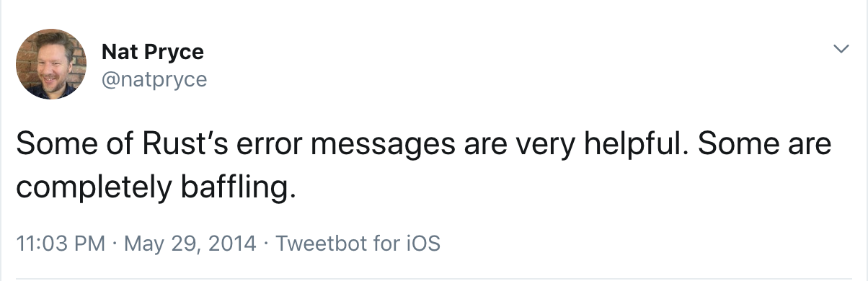
Task: Open the Nat Pryce display name link
Action: click(x=153, y=52)
